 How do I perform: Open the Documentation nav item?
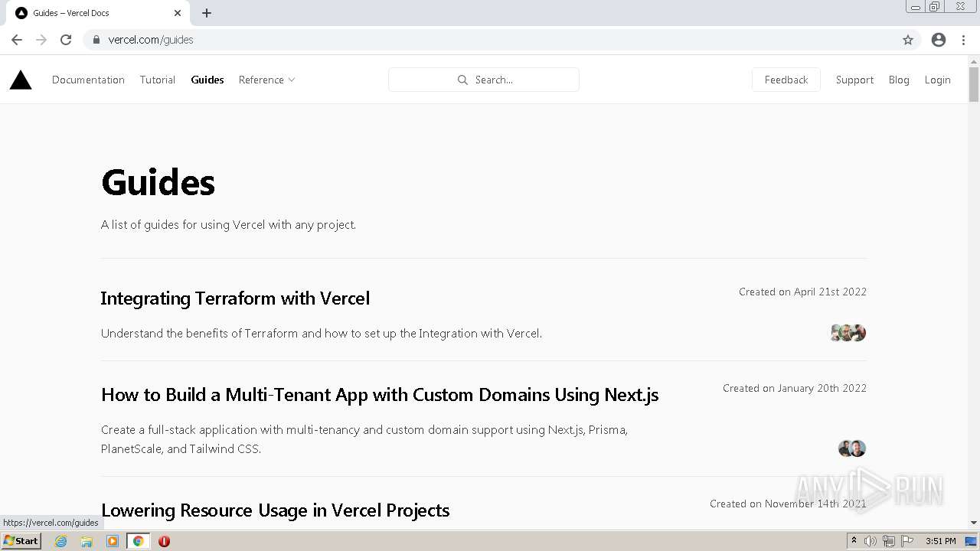pos(88,80)
